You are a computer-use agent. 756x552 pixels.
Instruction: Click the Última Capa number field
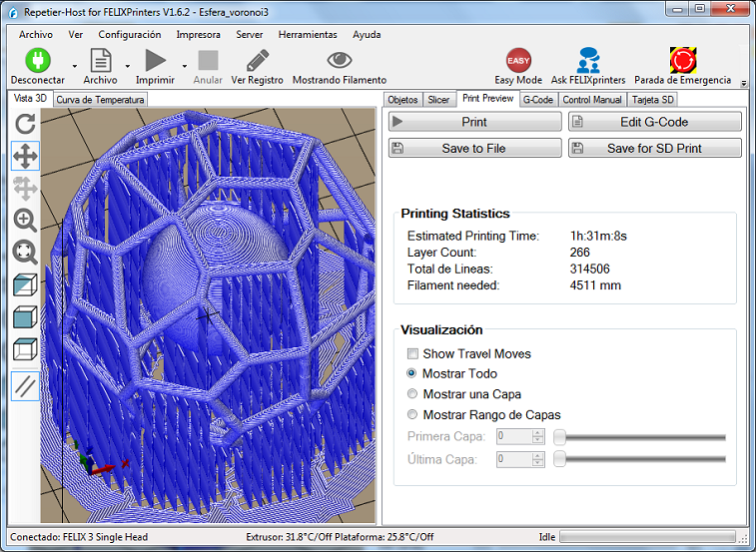tap(514, 459)
